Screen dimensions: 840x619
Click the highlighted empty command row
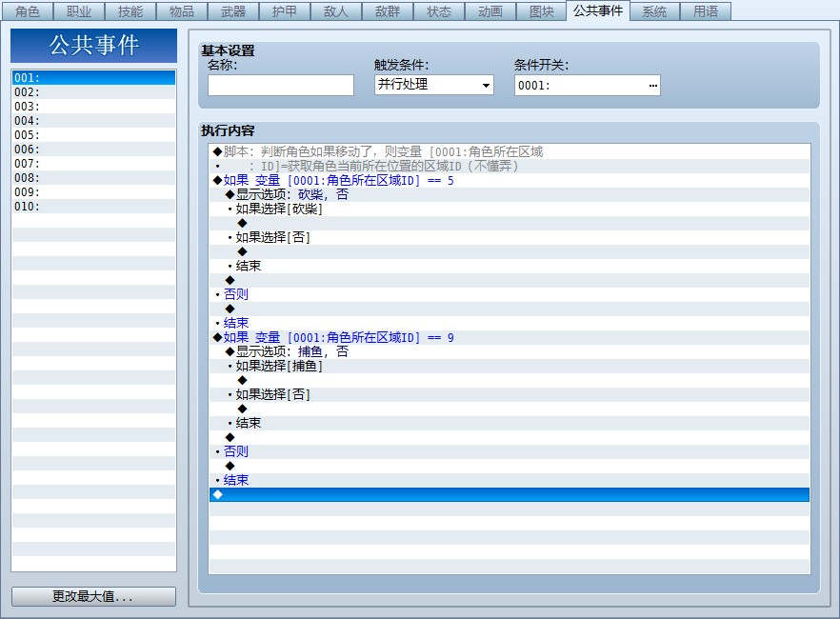point(509,495)
